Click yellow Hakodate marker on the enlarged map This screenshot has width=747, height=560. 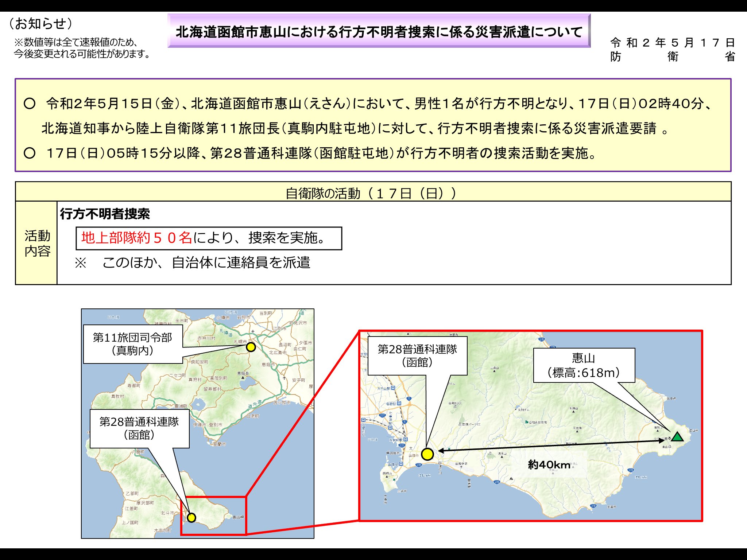427,454
